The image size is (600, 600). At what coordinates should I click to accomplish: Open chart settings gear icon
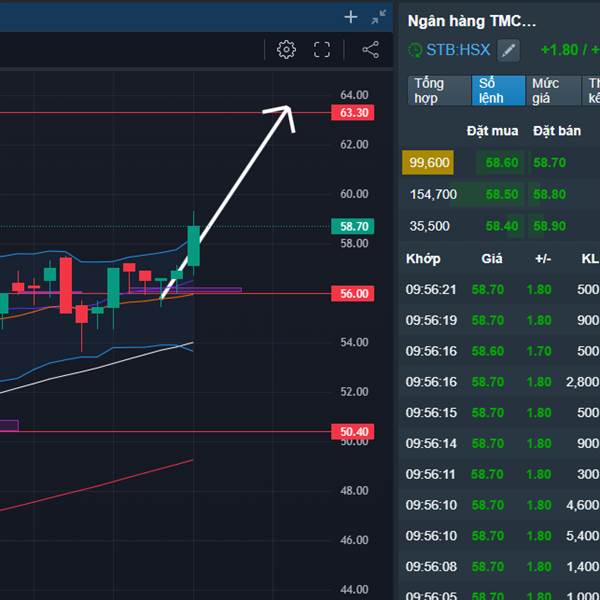[x=286, y=50]
